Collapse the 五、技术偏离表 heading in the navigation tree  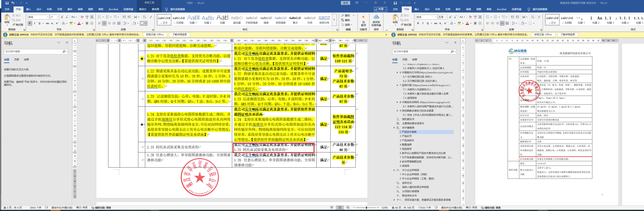[394, 128]
